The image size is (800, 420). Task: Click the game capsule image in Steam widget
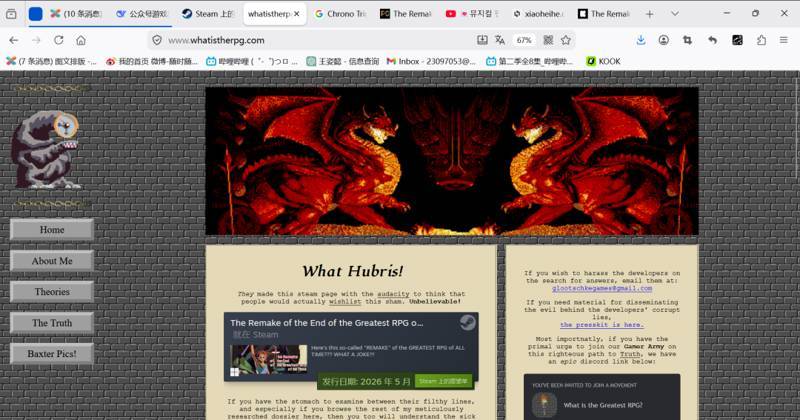(269, 359)
